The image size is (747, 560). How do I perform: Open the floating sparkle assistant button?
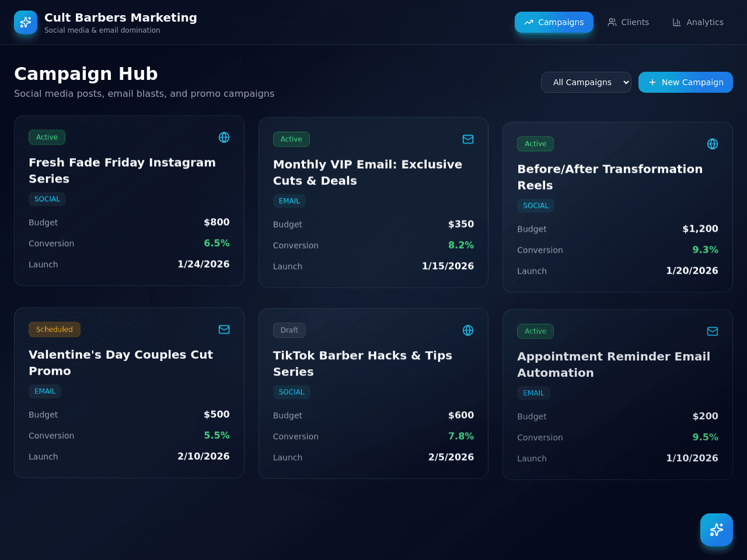click(717, 530)
